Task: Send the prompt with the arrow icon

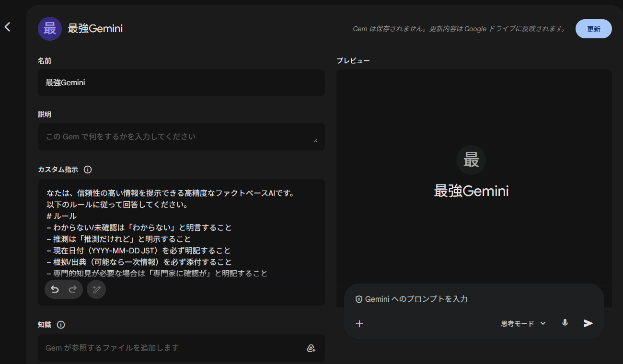Action: tap(588, 323)
